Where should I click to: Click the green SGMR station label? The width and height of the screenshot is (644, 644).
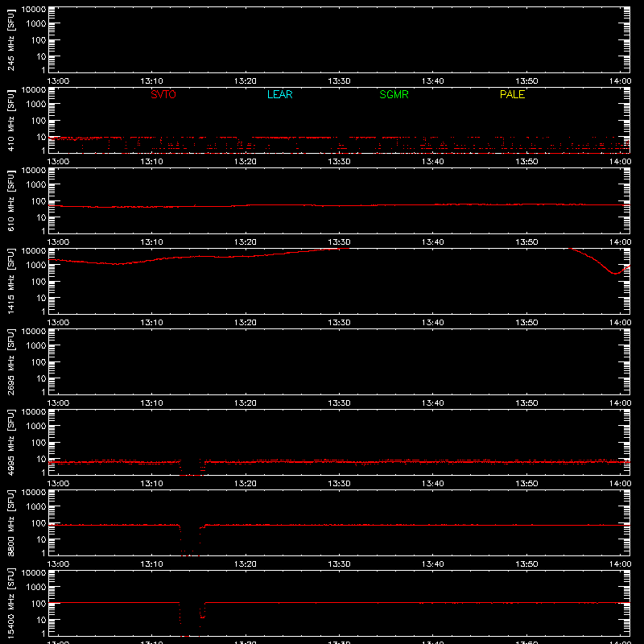pyautogui.click(x=394, y=94)
